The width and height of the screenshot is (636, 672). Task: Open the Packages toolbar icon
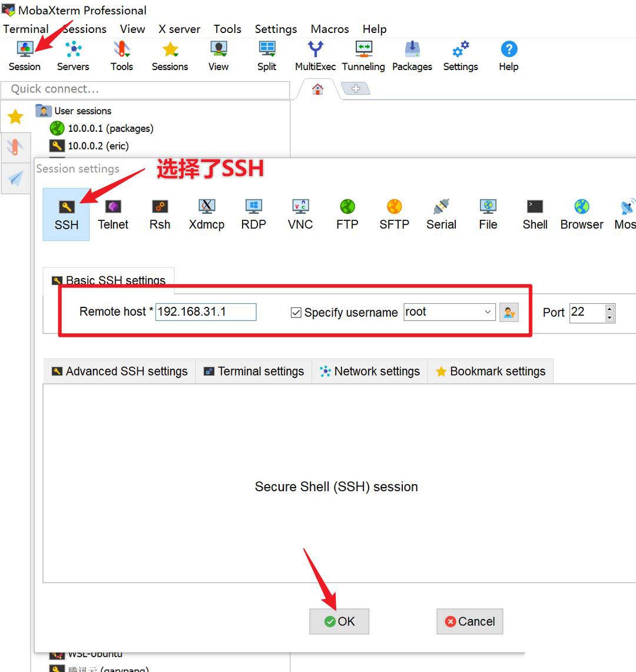412,56
